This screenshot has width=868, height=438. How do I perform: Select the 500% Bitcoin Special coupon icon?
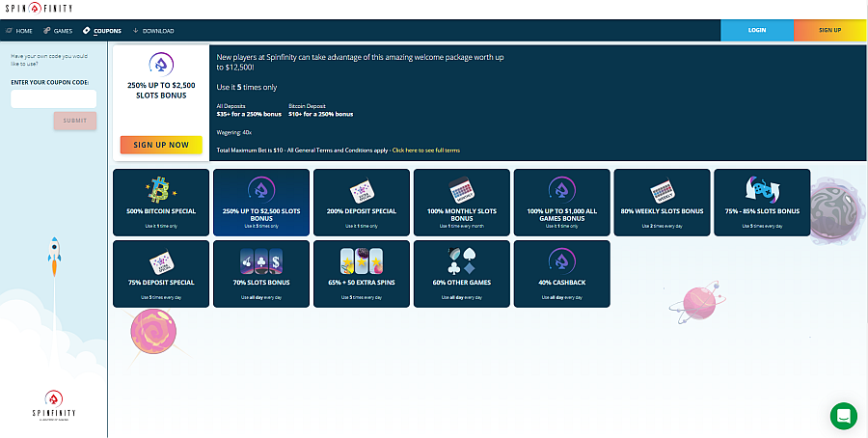(161, 190)
